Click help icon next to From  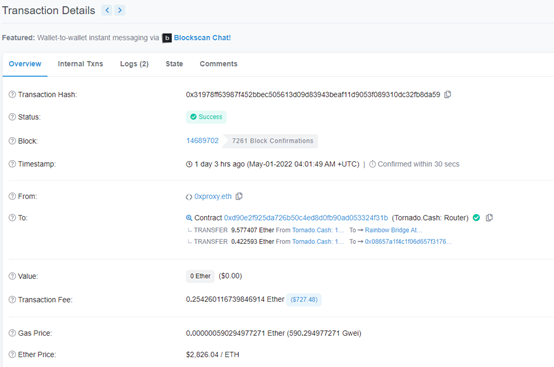tap(12, 196)
